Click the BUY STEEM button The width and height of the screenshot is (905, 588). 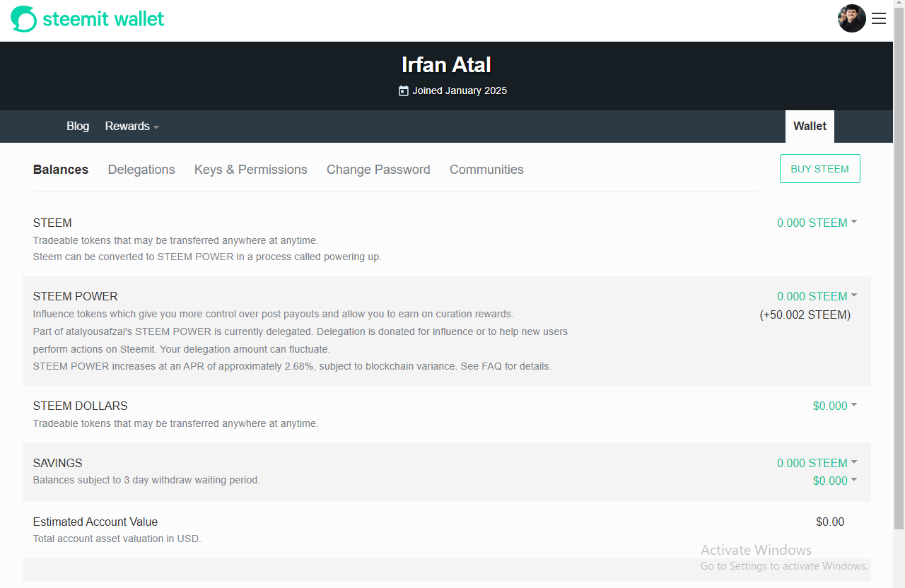(x=819, y=168)
